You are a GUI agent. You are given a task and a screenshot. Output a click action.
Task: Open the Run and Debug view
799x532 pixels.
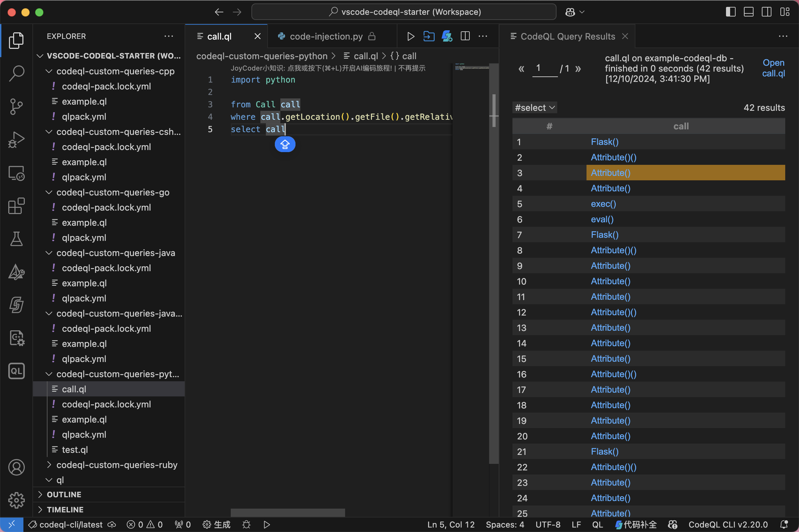pyautogui.click(x=16, y=139)
